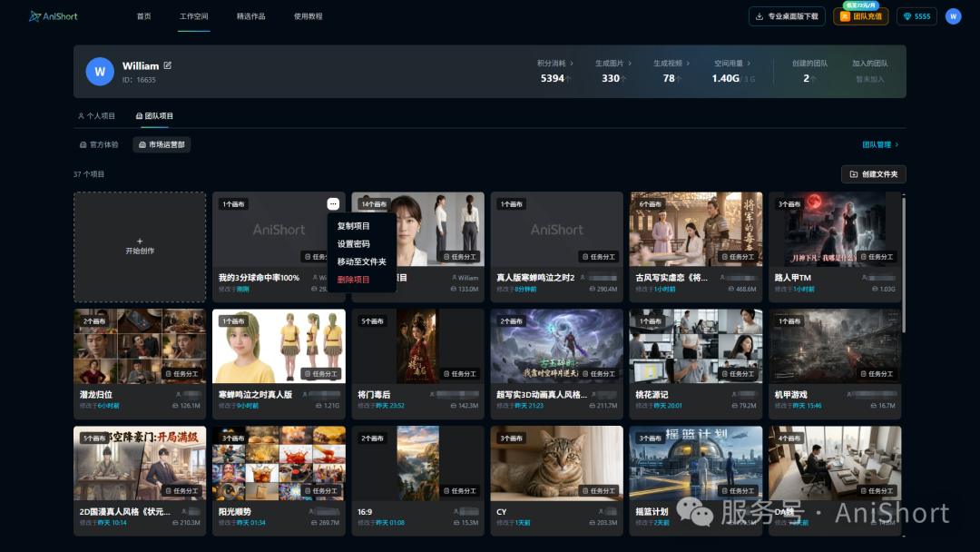Viewport: 980px width, 552px height.
Task: Click the 5555 diamond credits badge
Action: (x=916, y=16)
